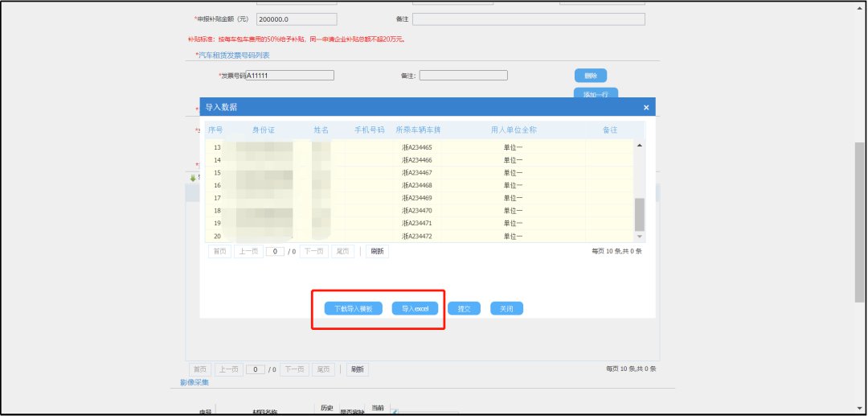Click the dialog's page number input field

coord(276,251)
